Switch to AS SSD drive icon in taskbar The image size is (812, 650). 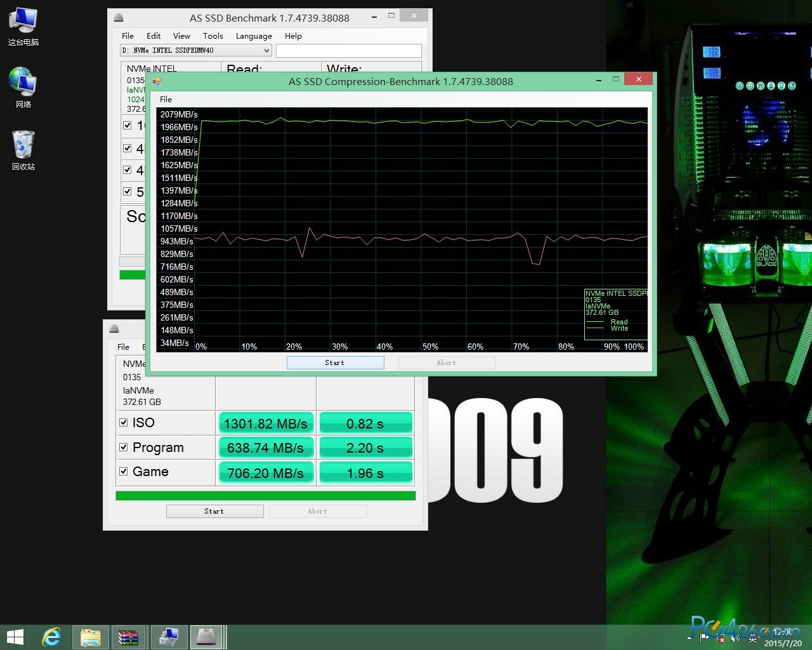[206, 637]
